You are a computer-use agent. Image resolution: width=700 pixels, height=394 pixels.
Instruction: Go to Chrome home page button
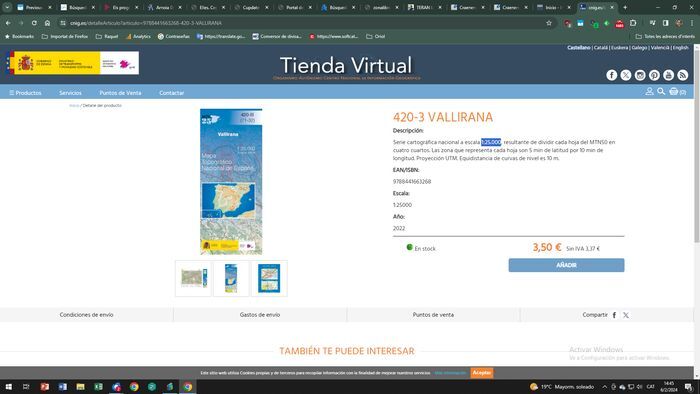tap(47, 23)
